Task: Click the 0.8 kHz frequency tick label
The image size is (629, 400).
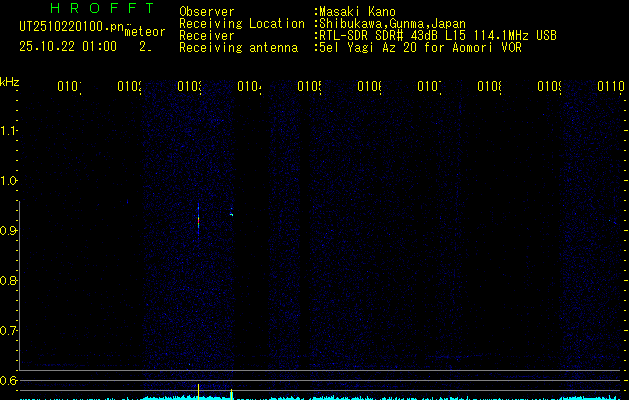Action: (8, 280)
